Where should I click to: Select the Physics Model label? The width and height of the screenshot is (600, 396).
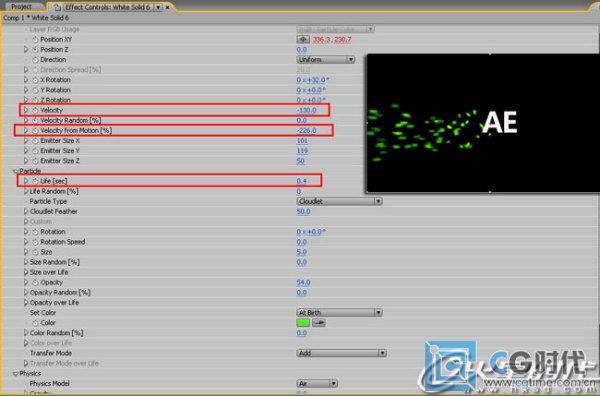[x=49, y=383]
